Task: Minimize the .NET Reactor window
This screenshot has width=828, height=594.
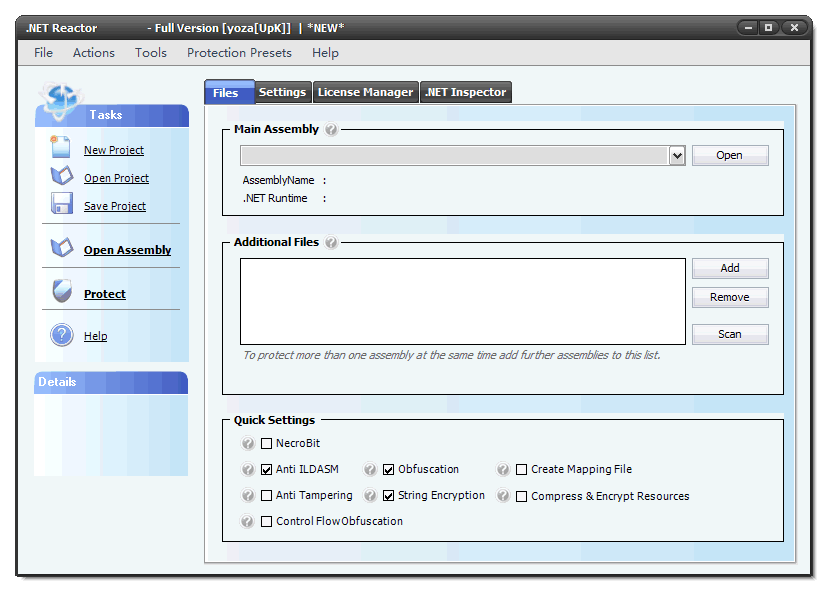Action: (748, 28)
